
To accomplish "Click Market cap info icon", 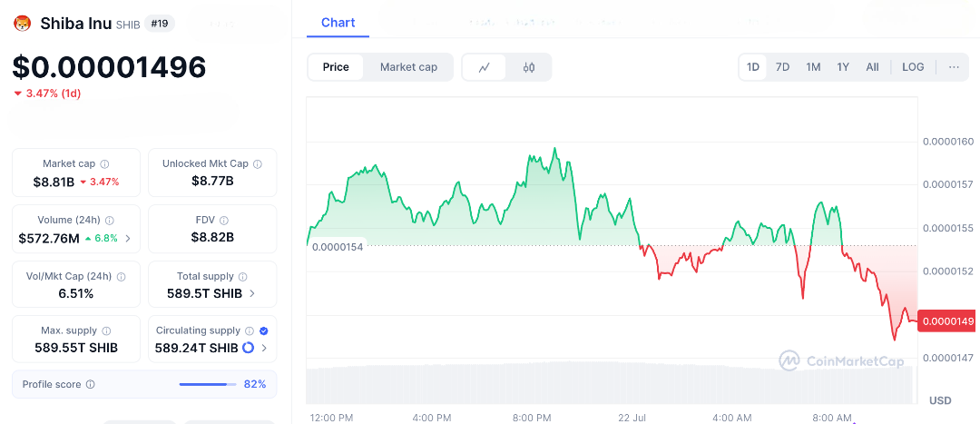I will pyautogui.click(x=104, y=164).
